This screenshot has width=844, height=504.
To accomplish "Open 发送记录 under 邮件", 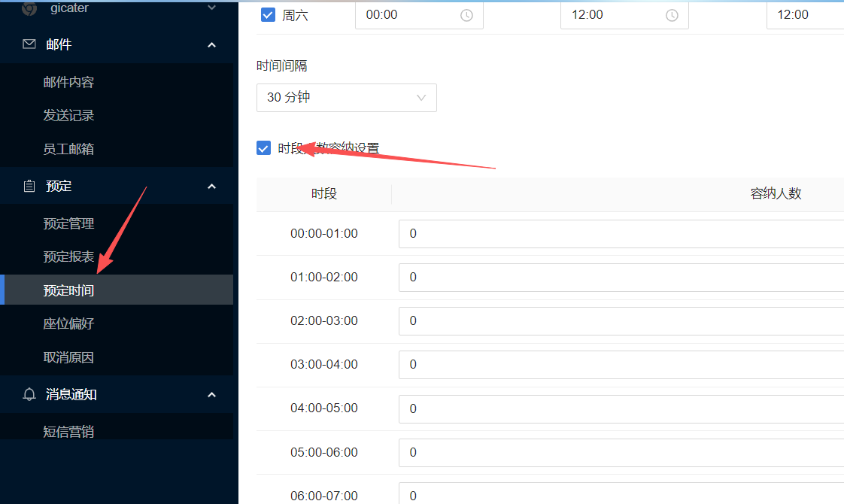I will pyautogui.click(x=68, y=115).
